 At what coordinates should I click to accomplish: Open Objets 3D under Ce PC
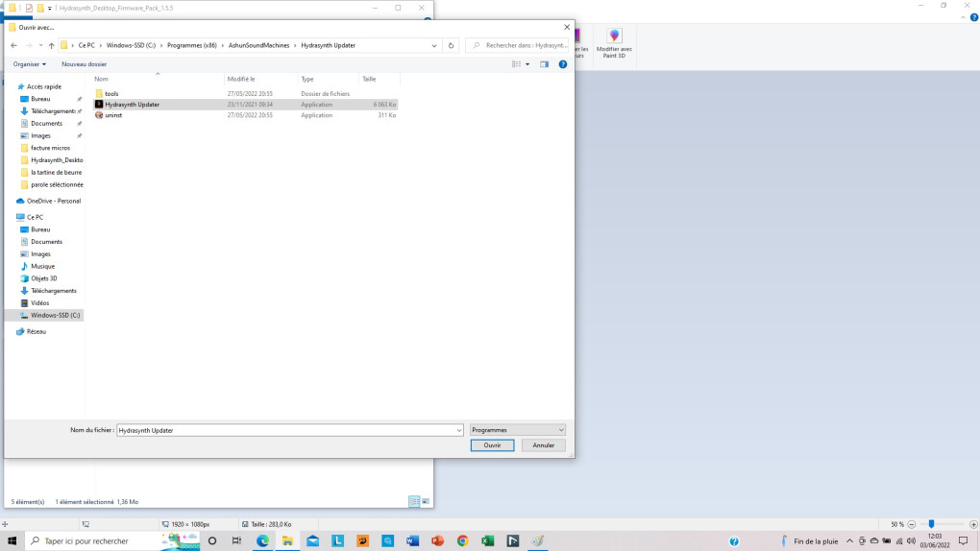pyautogui.click(x=44, y=278)
